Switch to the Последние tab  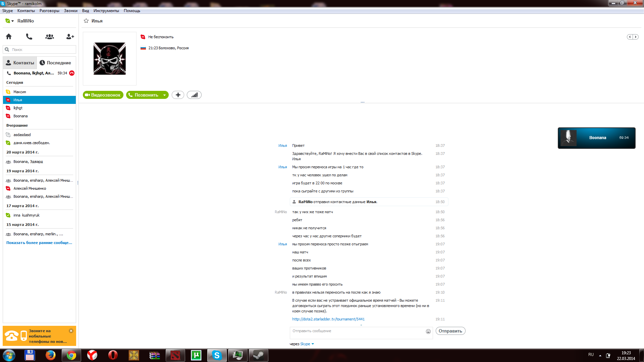pos(55,63)
